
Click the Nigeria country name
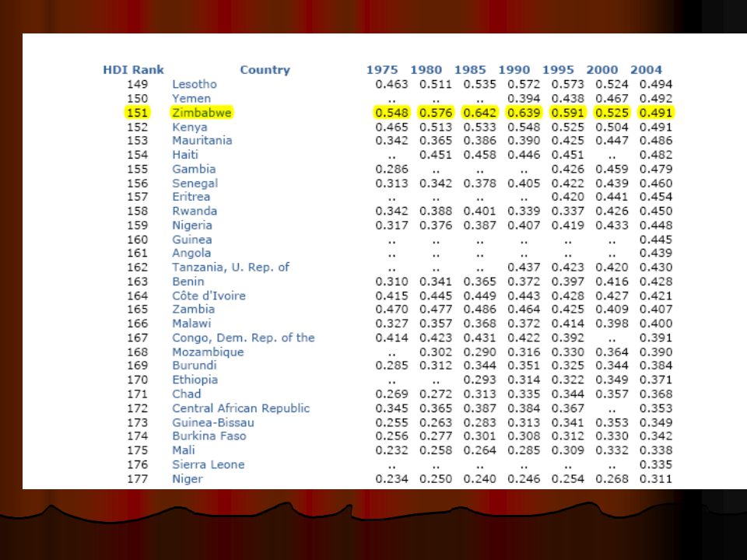click(x=192, y=226)
